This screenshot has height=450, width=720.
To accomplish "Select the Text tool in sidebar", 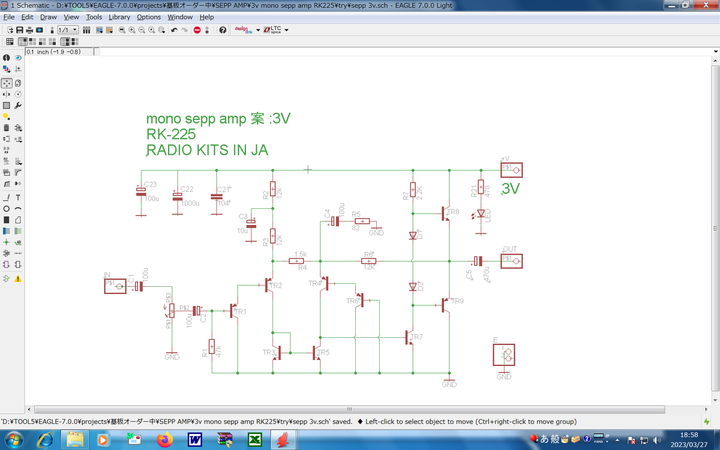I will (x=18, y=197).
